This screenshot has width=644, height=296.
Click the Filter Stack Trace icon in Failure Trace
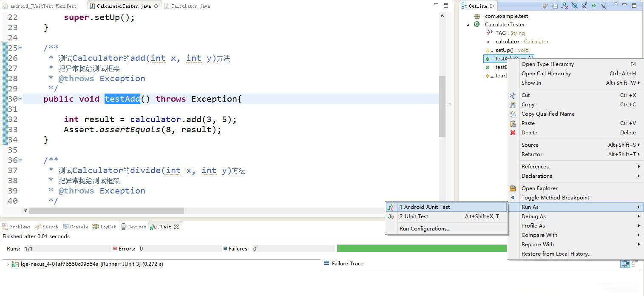point(624,264)
